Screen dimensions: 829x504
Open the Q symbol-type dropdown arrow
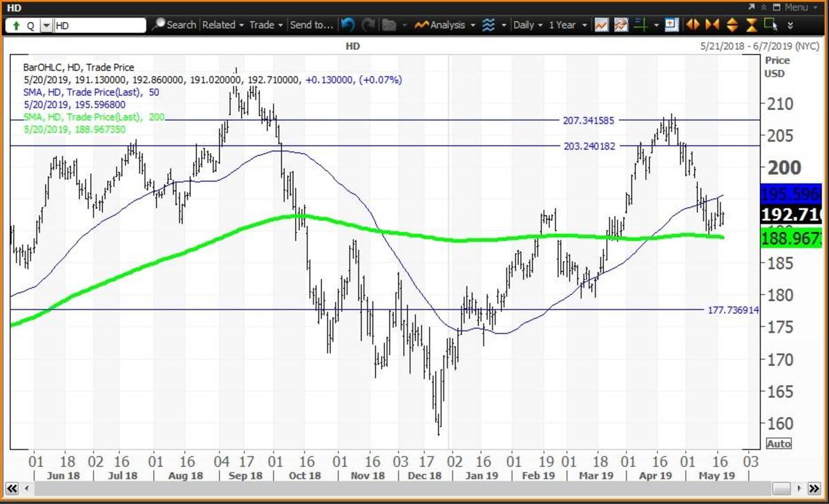(46, 25)
